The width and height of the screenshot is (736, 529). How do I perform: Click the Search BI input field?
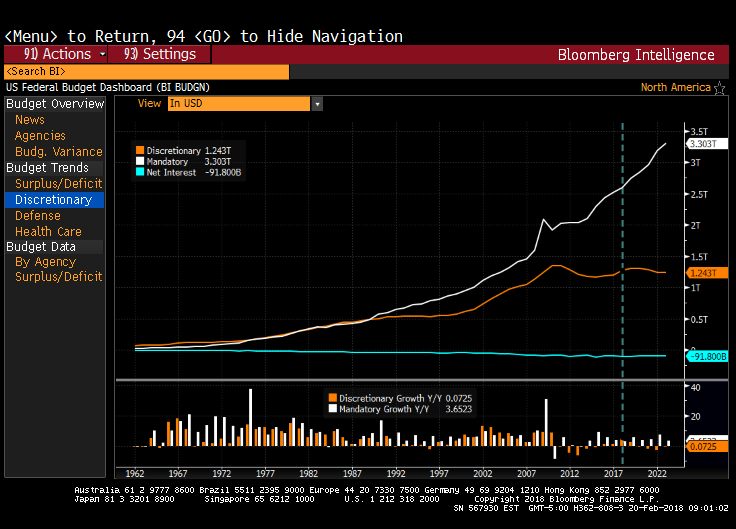tap(146, 72)
